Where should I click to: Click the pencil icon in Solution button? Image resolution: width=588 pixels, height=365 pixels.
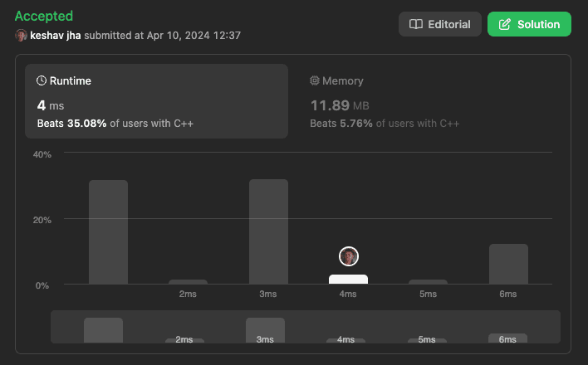coord(504,25)
